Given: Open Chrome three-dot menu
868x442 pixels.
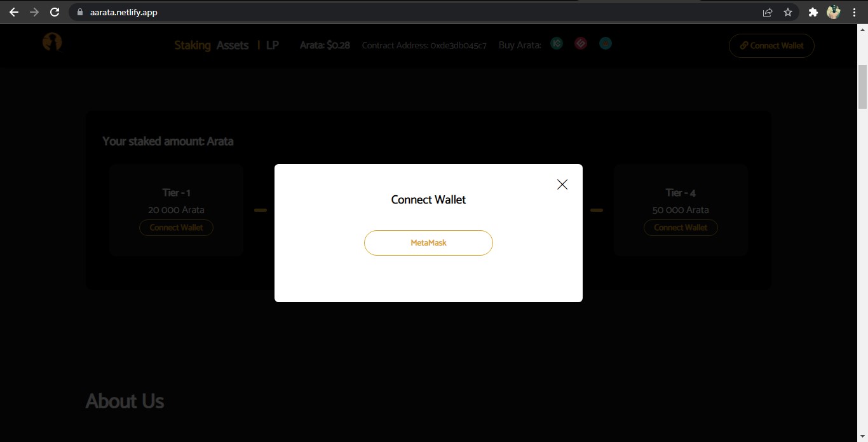Looking at the screenshot, I should [855, 12].
